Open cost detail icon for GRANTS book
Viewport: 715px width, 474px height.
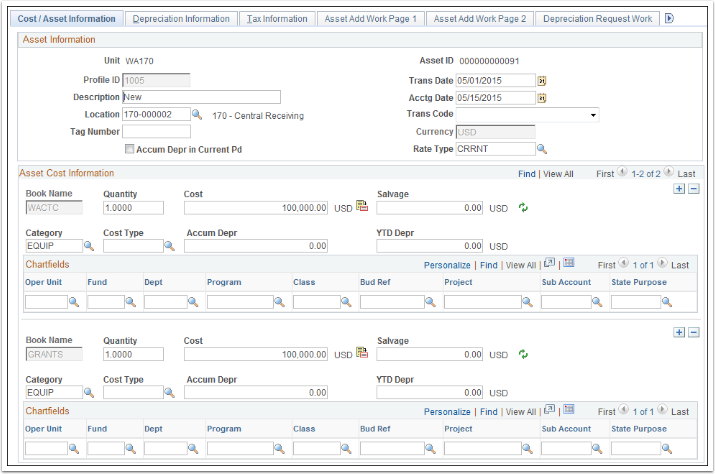coord(362,353)
